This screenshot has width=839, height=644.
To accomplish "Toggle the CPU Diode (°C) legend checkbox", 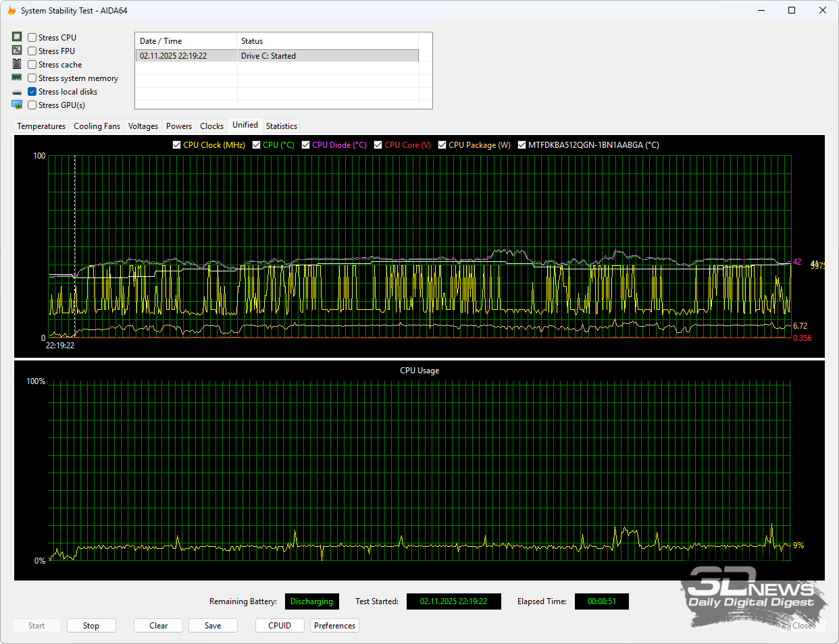I will [x=306, y=145].
